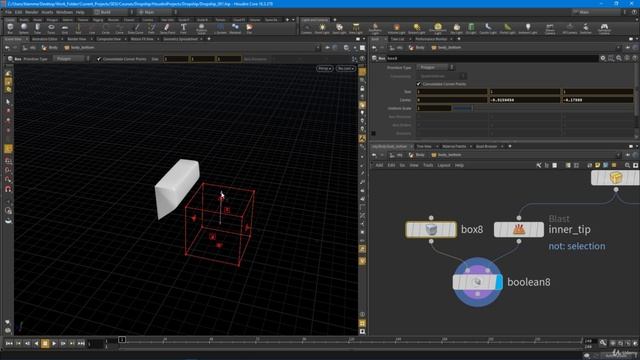Select the inner_tip Blast node
This screenshot has width=640, height=360.
519,229
